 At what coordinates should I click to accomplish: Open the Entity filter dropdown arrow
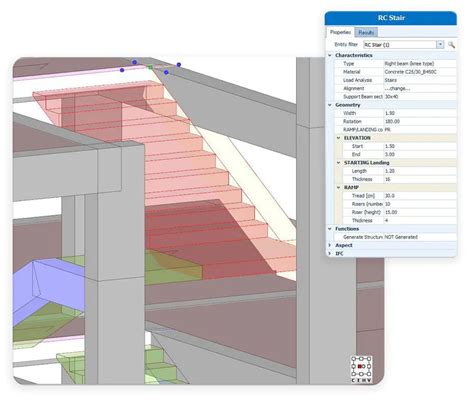tap(440, 45)
